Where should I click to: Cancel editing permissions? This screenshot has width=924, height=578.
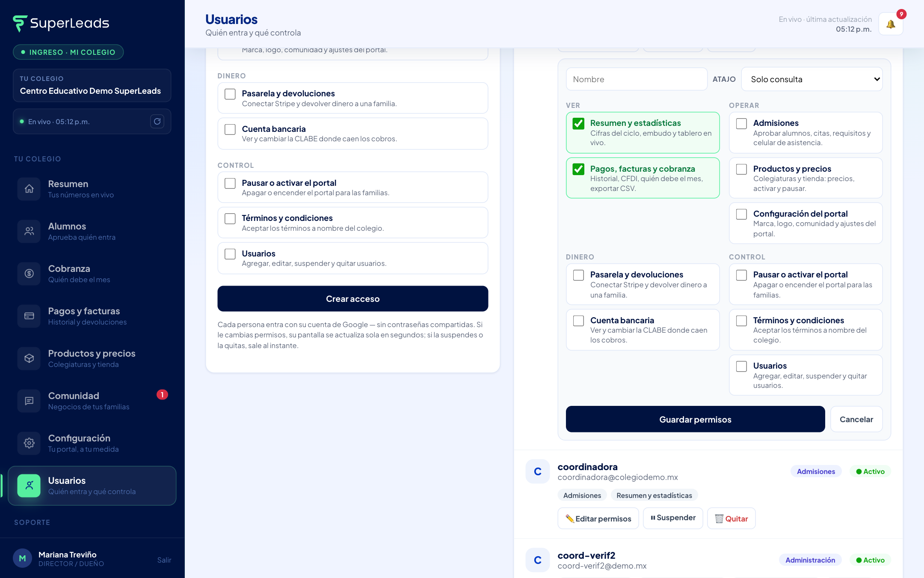coord(856,419)
